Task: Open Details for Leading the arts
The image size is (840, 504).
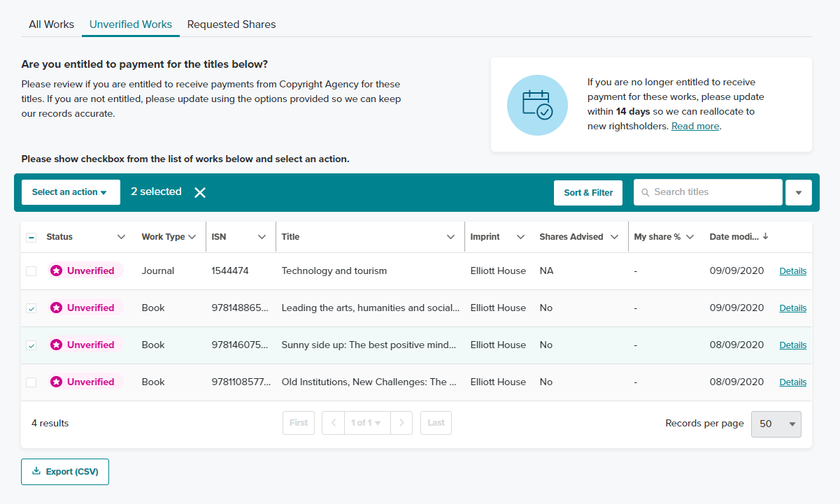Action: coord(793,308)
